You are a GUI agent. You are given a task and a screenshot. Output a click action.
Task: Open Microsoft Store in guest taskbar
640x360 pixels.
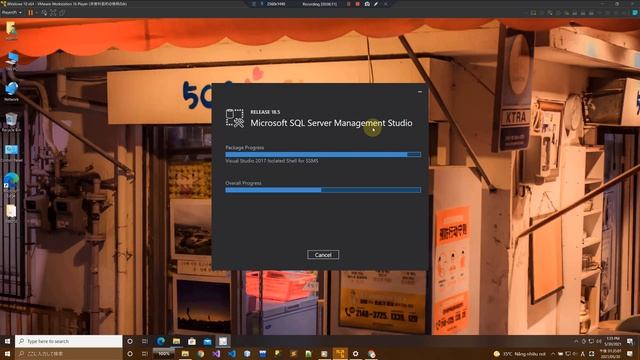point(192,341)
